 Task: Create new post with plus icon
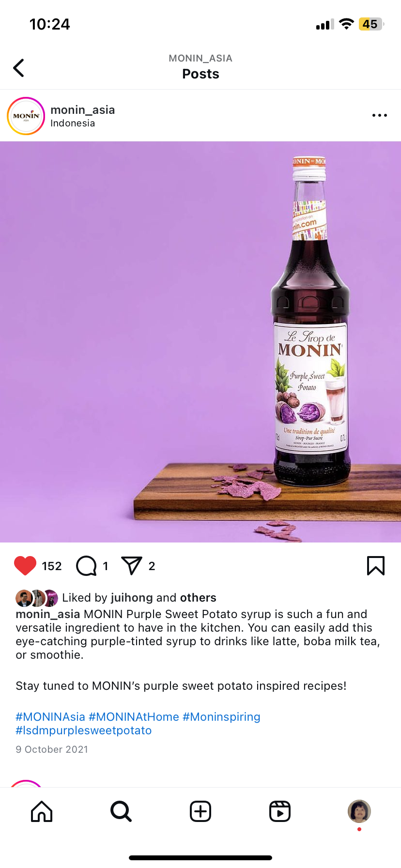(200, 811)
